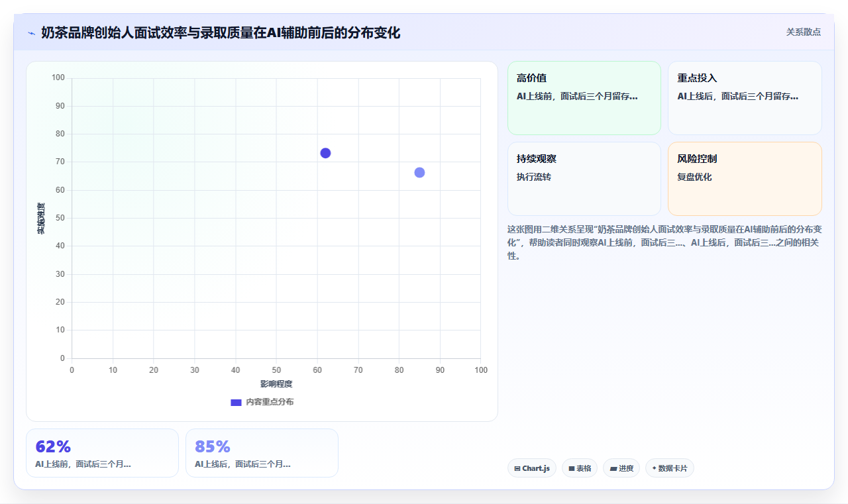Click the 62% stat card

tap(102, 453)
